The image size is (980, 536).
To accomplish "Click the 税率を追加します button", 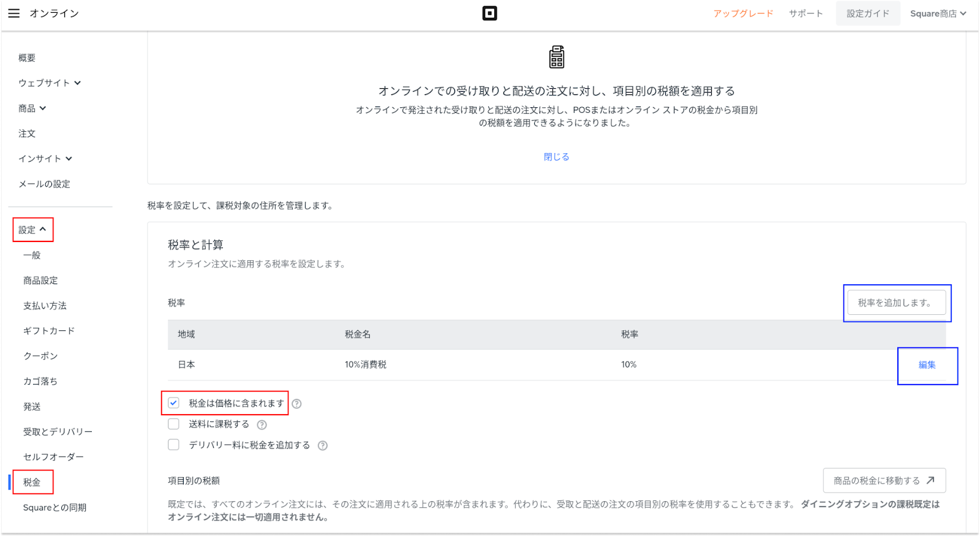I will [x=897, y=303].
